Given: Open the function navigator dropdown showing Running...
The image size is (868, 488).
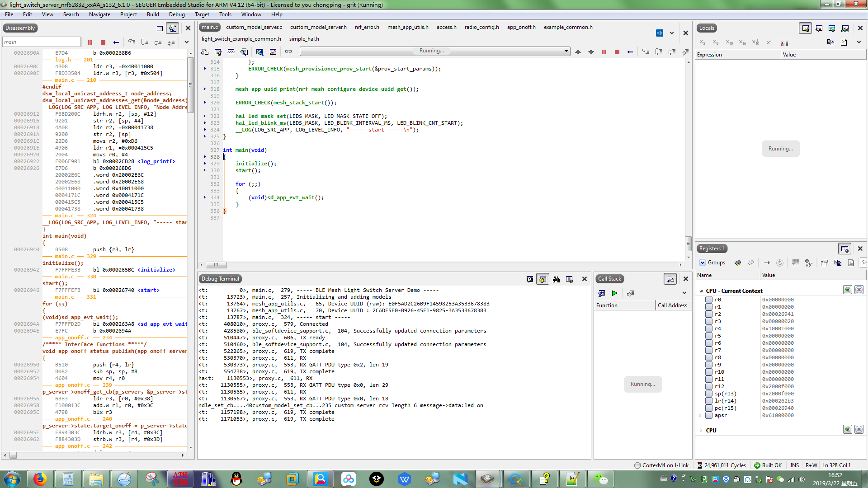Looking at the screenshot, I should click(x=434, y=51).
